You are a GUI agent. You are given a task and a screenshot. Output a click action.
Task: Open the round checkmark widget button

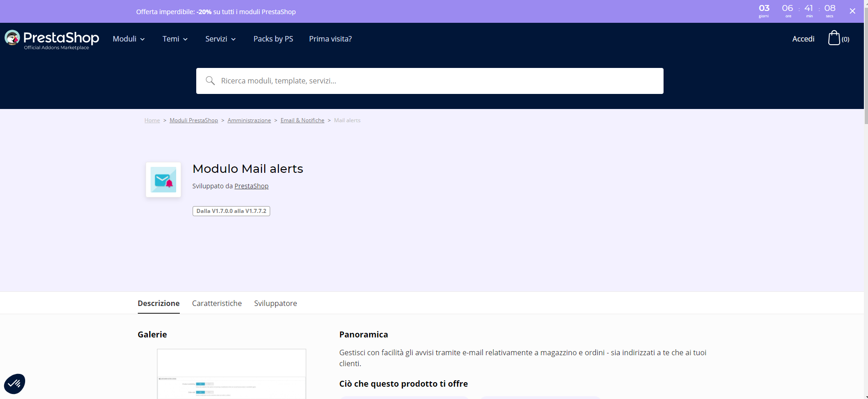(15, 383)
